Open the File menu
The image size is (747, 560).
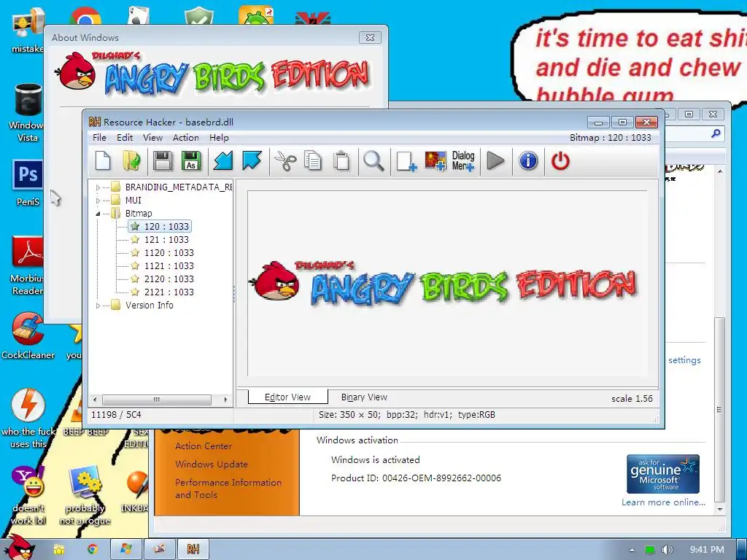[x=99, y=138]
